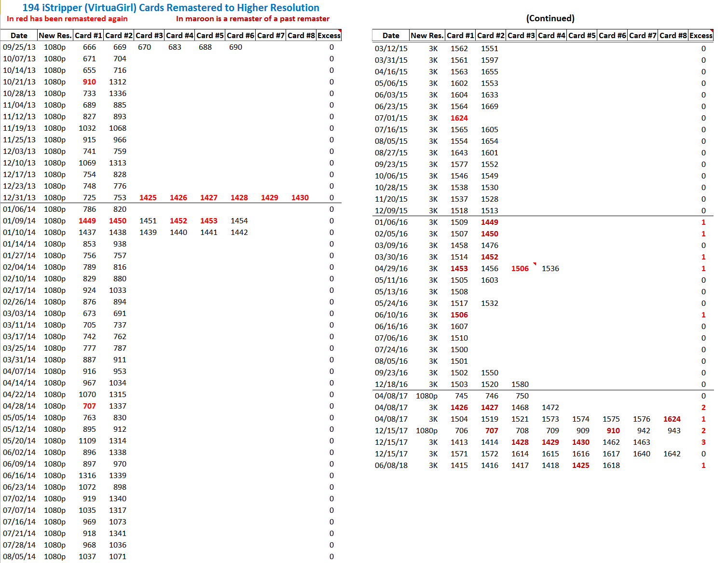Select card number 1463
Viewport: 728px width, 563px height.
642,442
